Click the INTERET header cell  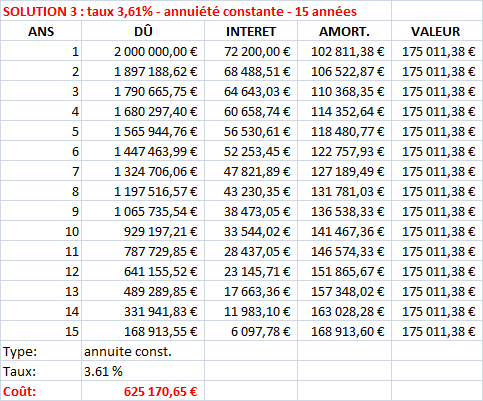pyautogui.click(x=251, y=31)
